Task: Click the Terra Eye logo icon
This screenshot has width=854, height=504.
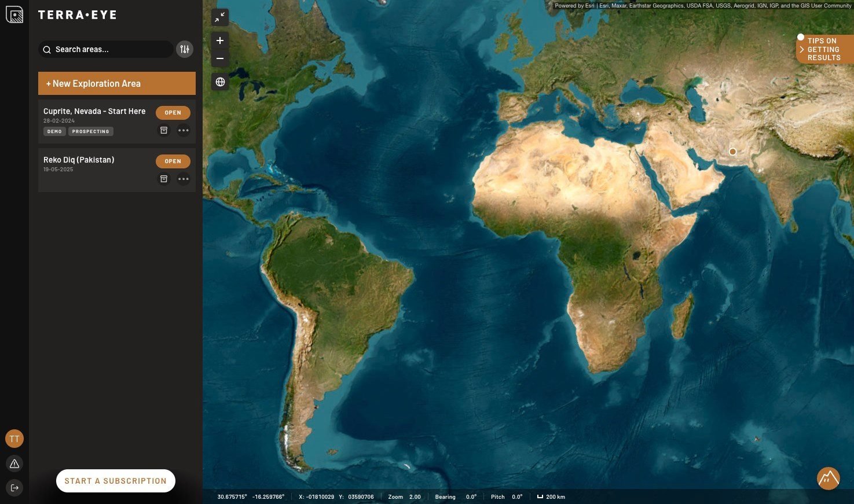Action: tap(14, 14)
